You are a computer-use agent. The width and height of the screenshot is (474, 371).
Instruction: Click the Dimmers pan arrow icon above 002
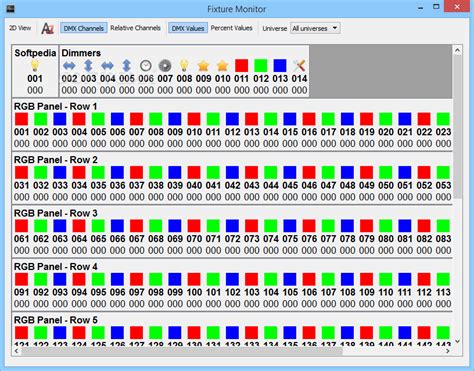[69, 66]
